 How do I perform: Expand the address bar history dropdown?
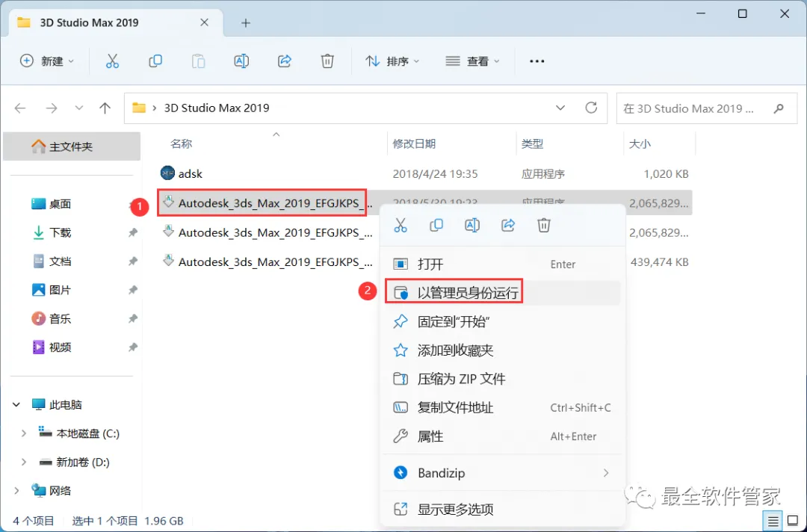(x=560, y=108)
